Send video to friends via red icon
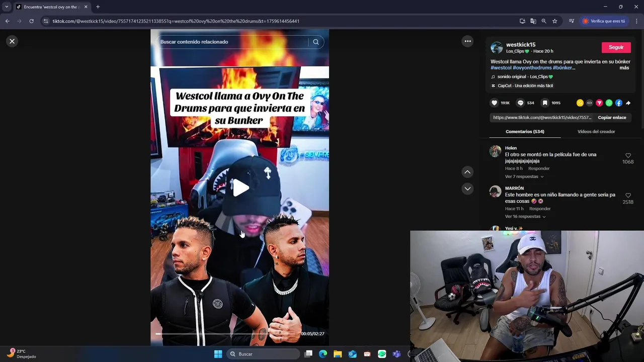This screenshot has height=362, width=644. click(x=599, y=103)
